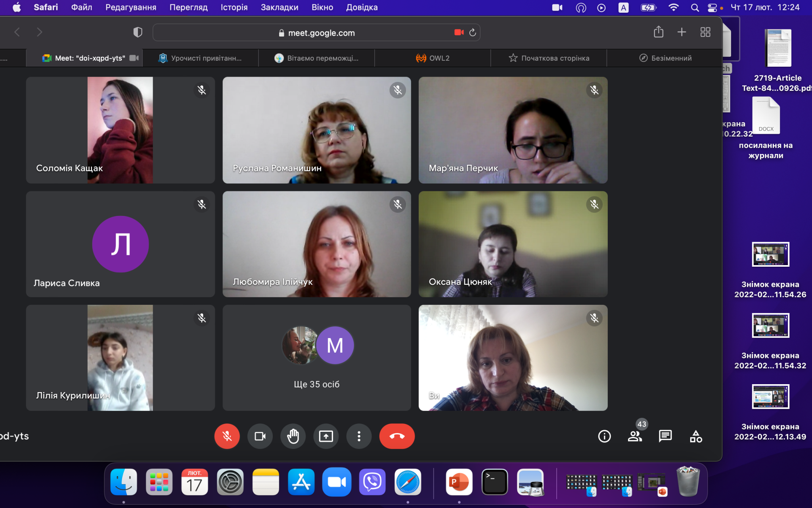Open Viber from the Dock
812x508 pixels.
coord(372,482)
